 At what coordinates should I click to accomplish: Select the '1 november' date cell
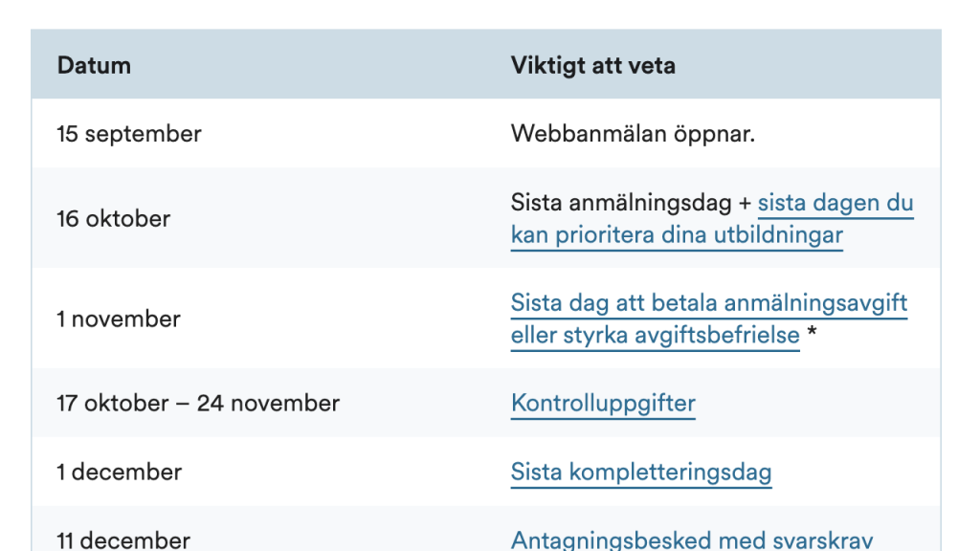point(119,320)
